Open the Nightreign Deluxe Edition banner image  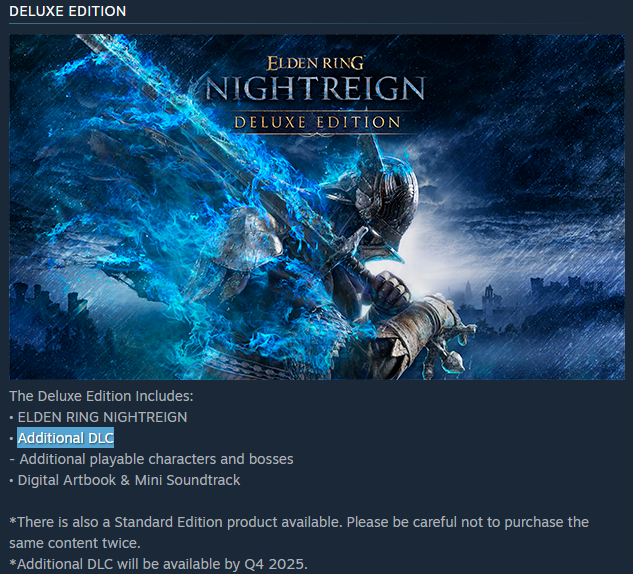[x=317, y=207]
